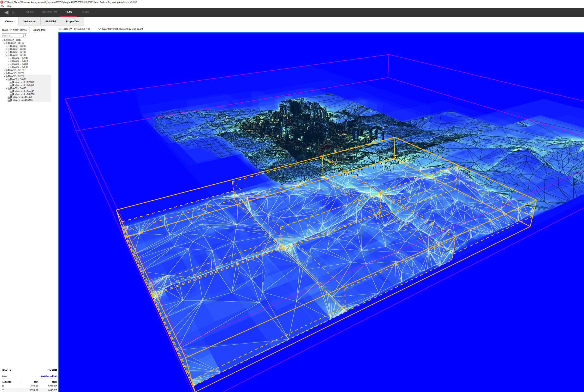Screen dimensions: 584x392
Task: Collapse the Box32 - 0x100 node
Action: click(x=4, y=43)
